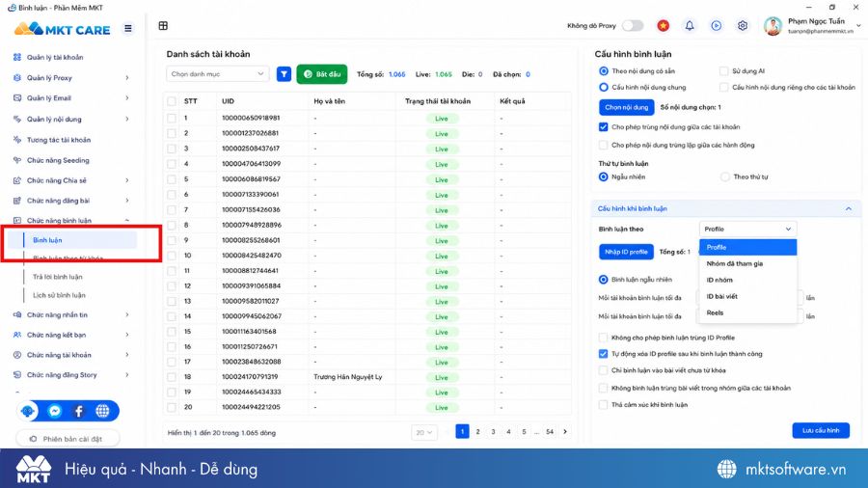Open the user account dropdown arrow
868x488 pixels.
click(x=858, y=25)
